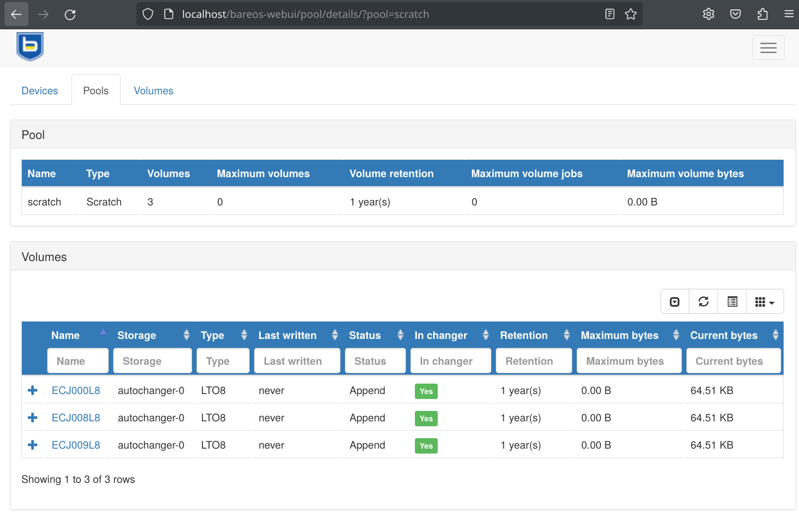
Task: Open browser extensions puzzle icon
Action: click(762, 14)
